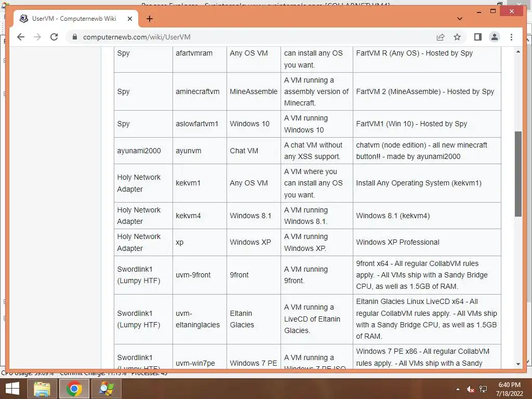Toggle the browser side panel

tap(478, 37)
